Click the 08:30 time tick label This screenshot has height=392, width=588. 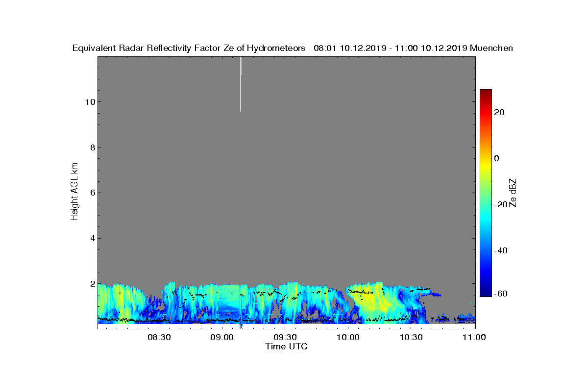click(159, 338)
